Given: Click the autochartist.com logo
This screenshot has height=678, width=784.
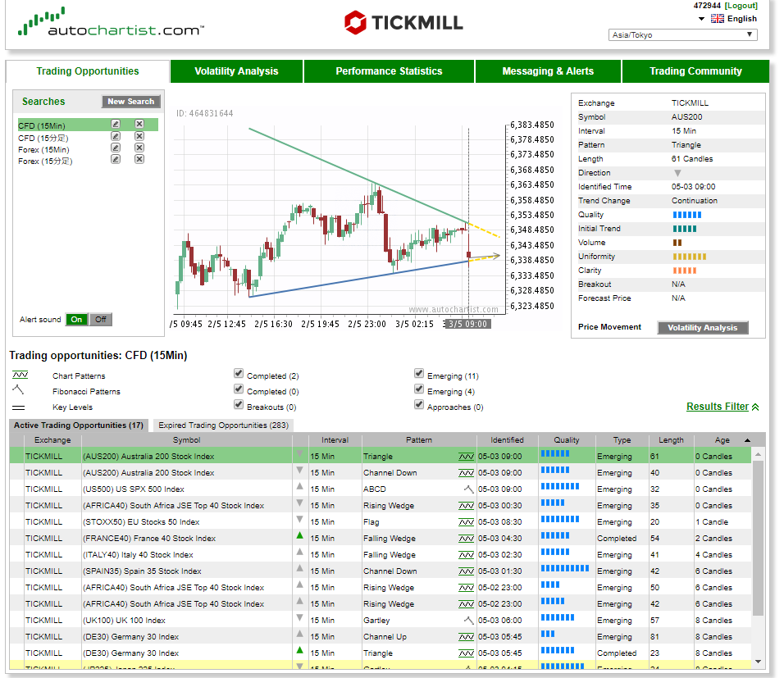Looking at the screenshot, I should (x=111, y=22).
